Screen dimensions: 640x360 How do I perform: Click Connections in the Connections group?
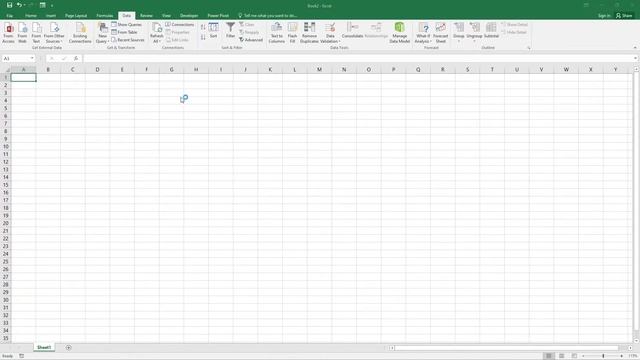click(x=180, y=24)
